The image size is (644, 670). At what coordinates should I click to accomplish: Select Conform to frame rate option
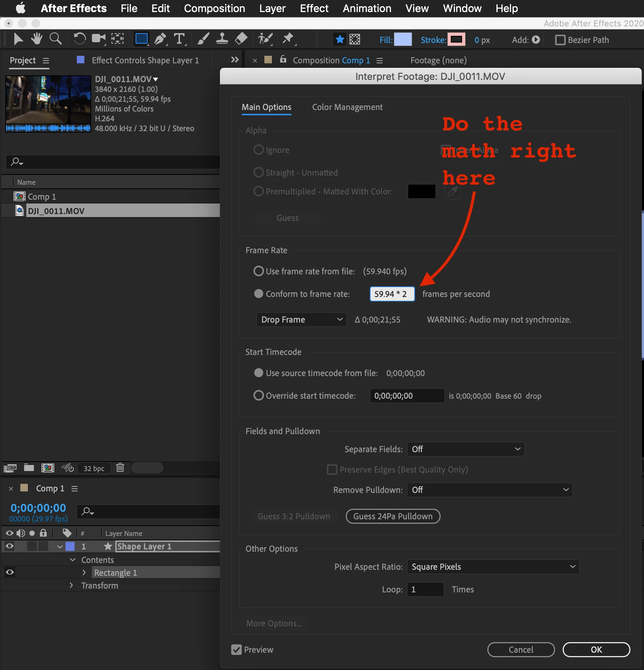click(258, 294)
